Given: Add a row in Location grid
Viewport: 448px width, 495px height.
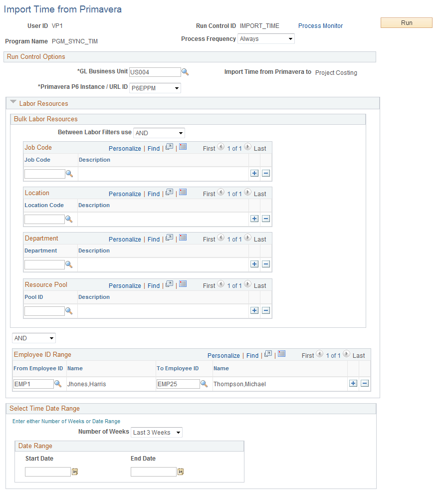Looking at the screenshot, I should coord(254,219).
